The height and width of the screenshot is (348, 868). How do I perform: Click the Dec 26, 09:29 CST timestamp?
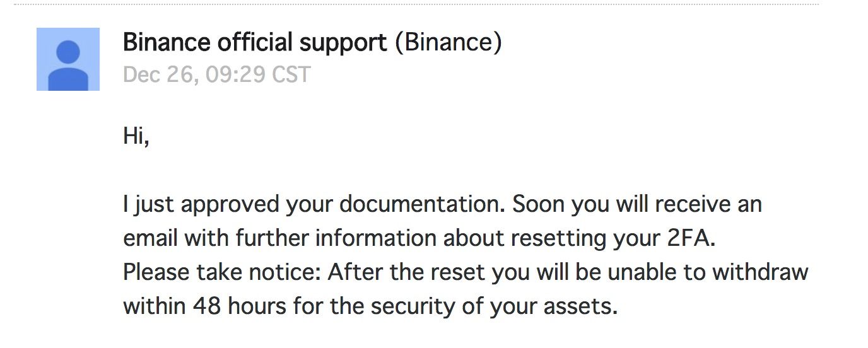click(217, 75)
